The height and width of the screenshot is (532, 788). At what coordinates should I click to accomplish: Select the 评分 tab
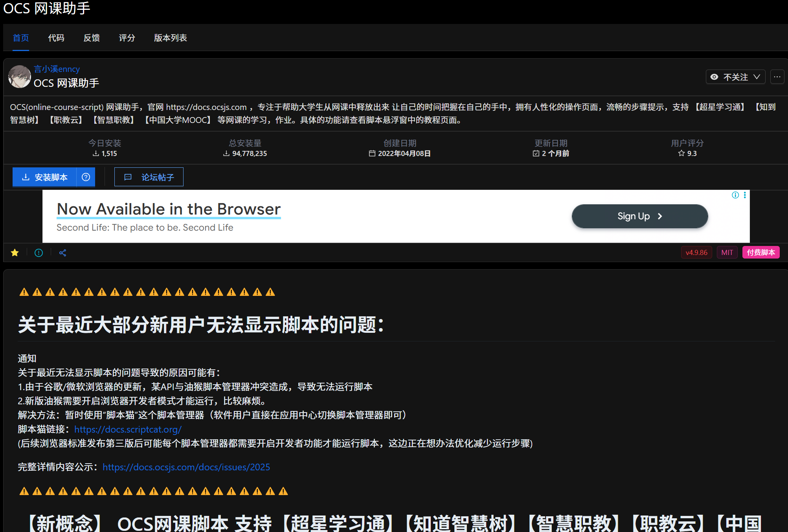127,38
